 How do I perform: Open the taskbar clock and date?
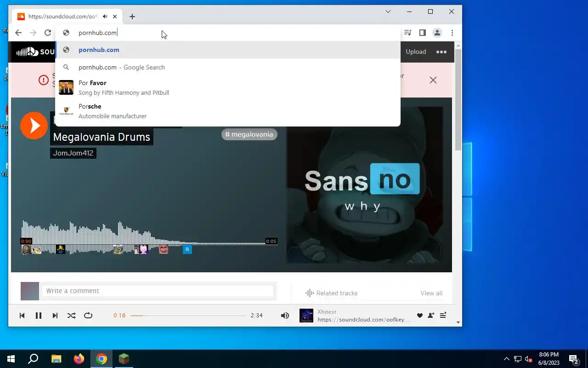[x=549, y=359]
